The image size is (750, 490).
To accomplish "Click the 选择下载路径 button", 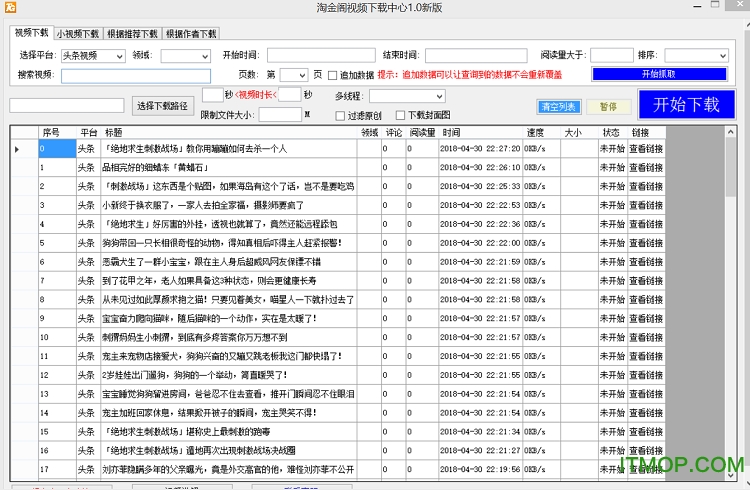I will 162,106.
